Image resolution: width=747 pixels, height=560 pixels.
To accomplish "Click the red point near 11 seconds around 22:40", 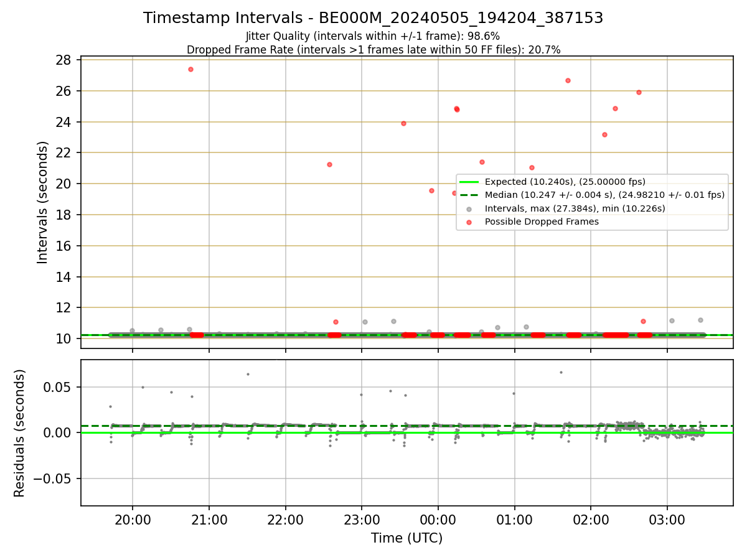I will [336, 322].
